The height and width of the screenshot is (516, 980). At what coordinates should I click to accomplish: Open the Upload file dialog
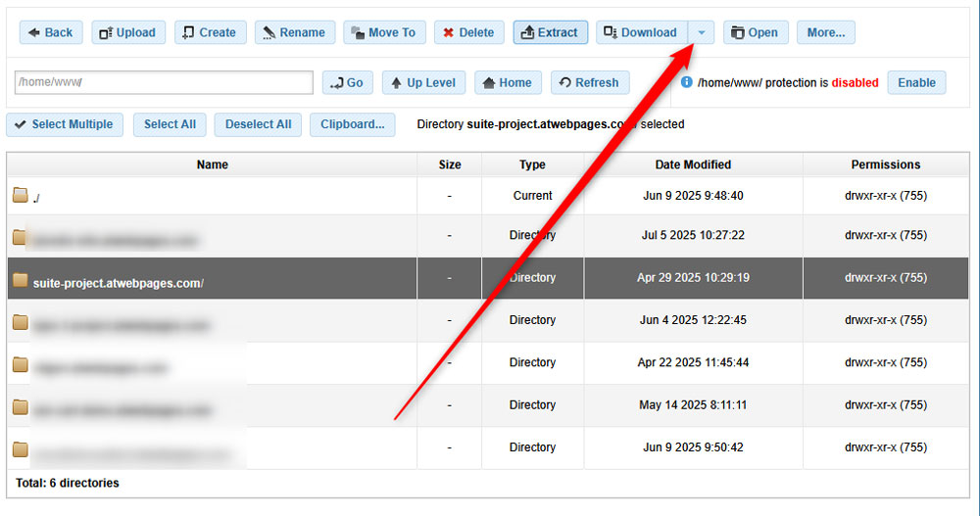point(128,32)
